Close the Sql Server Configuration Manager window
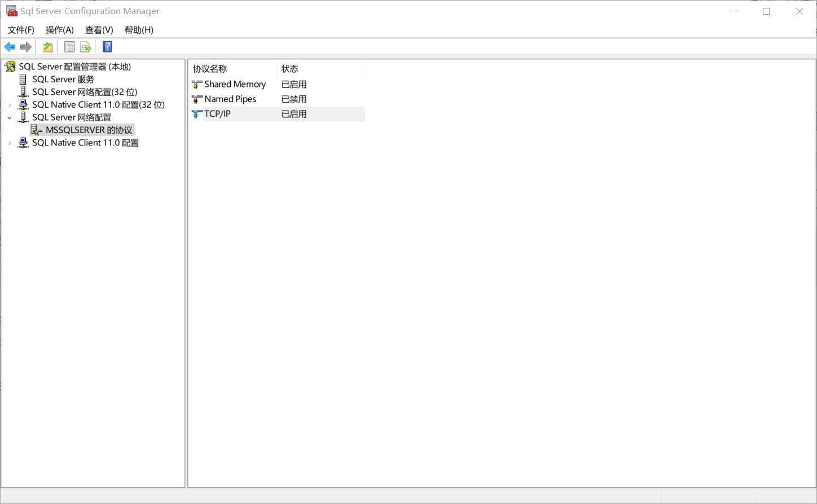 click(800, 11)
